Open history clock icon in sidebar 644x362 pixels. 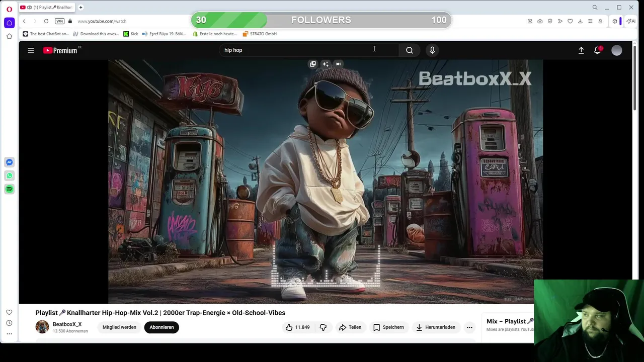coord(9,323)
